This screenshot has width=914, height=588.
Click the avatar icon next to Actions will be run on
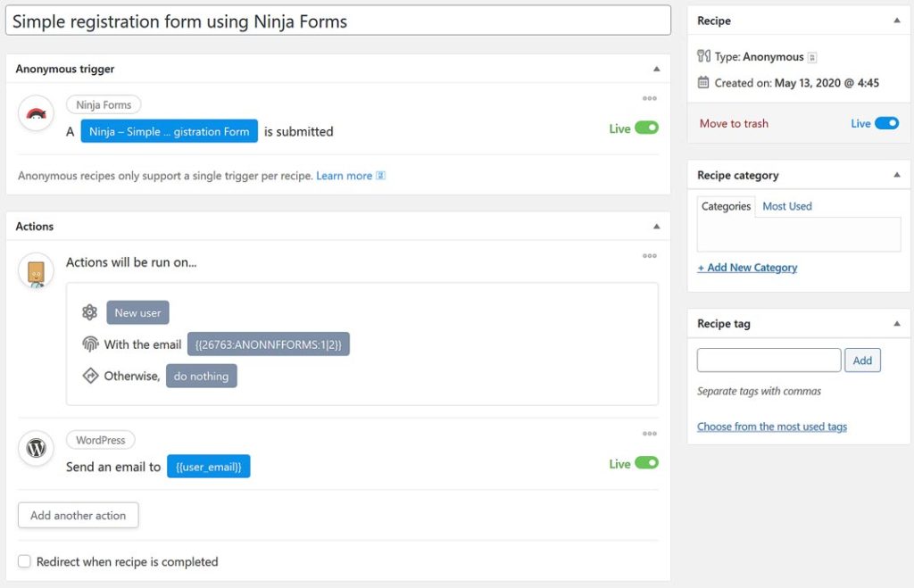(x=36, y=264)
